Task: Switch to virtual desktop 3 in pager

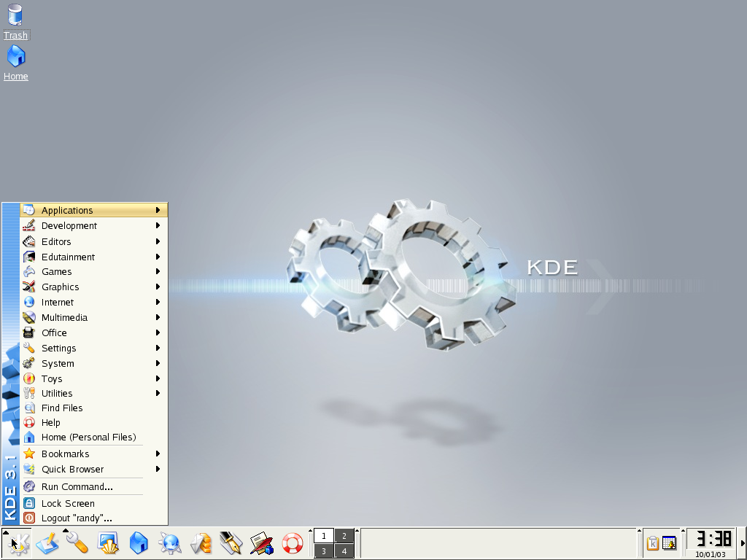Action: [x=324, y=551]
